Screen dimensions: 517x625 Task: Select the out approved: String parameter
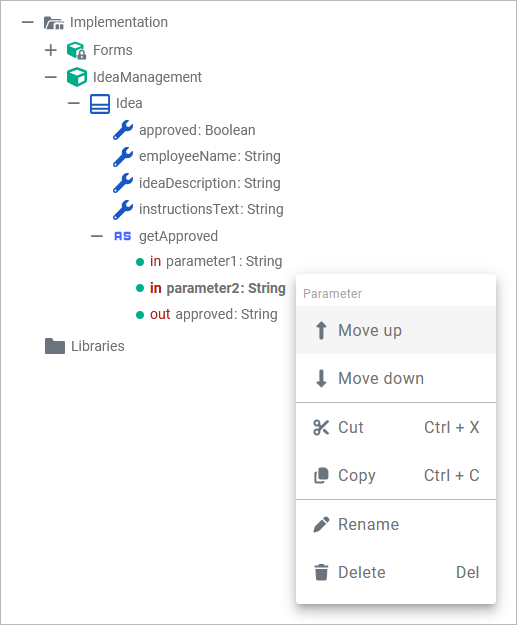pos(214,314)
